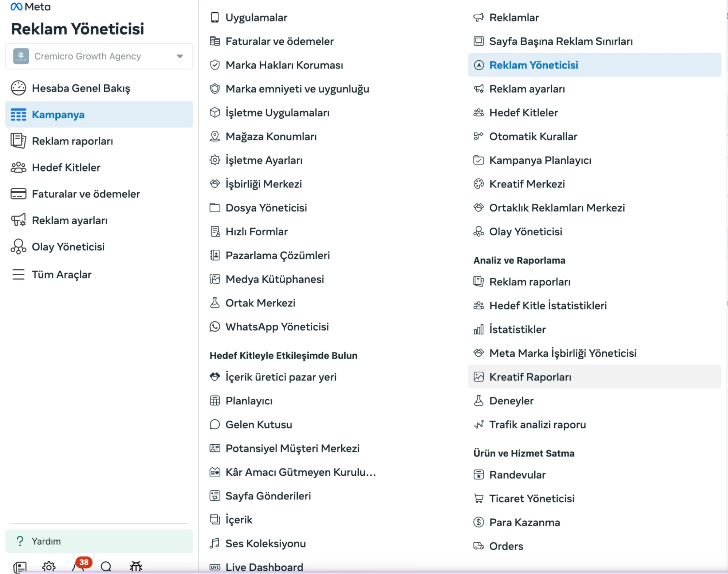Click the Mağaza Konumları pin icon
This screenshot has width=728, height=574.
(215, 136)
